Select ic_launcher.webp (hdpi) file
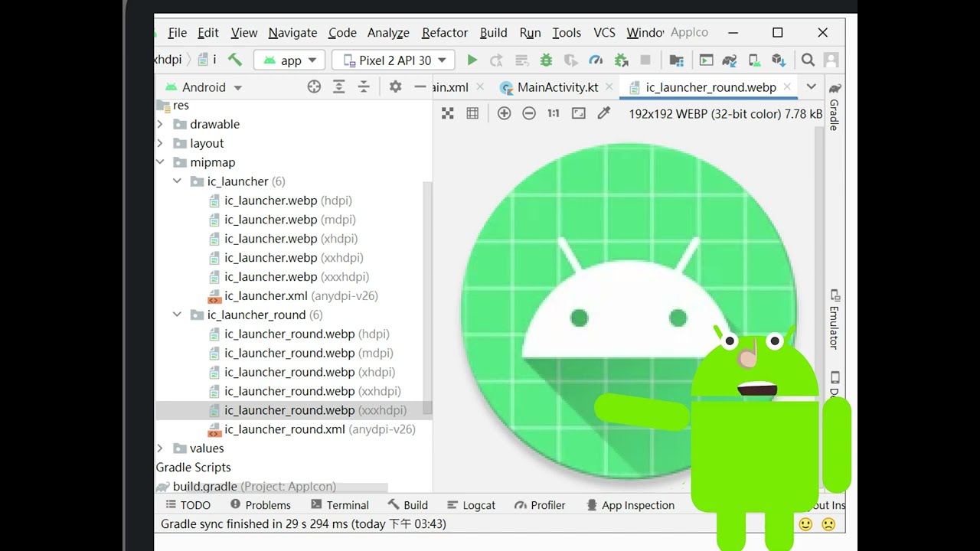This screenshot has height=551, width=980. pyautogui.click(x=280, y=201)
